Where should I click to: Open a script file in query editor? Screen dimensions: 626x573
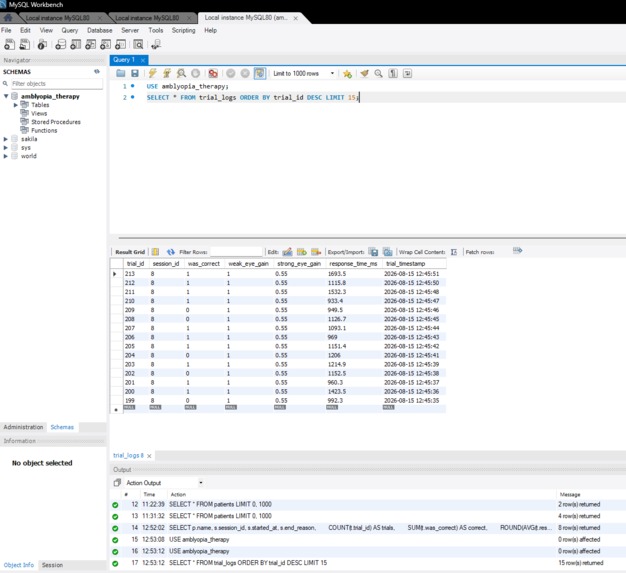click(121, 73)
